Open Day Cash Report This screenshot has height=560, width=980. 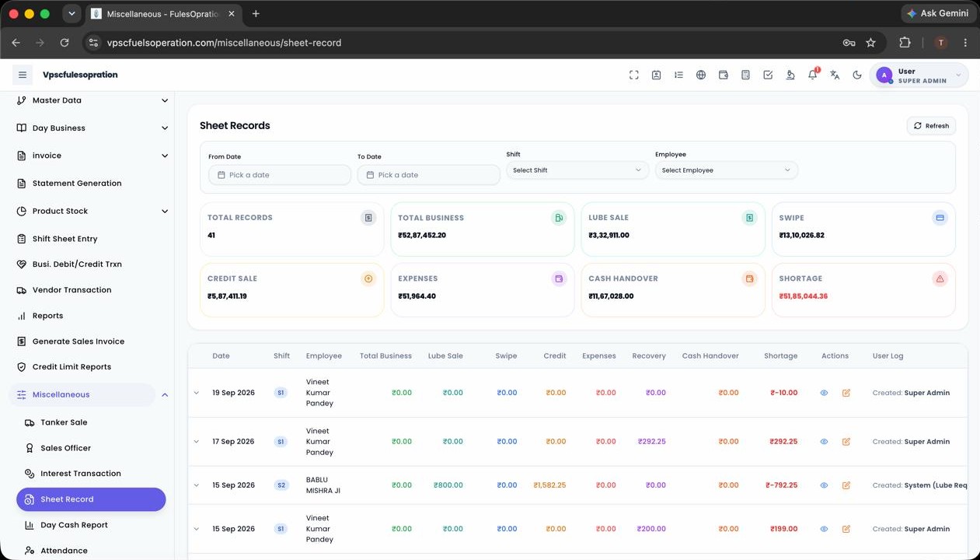pyautogui.click(x=74, y=525)
